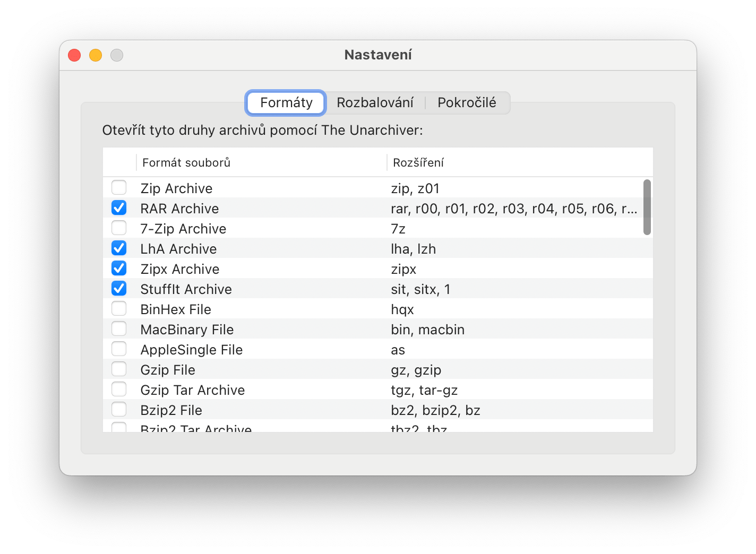Enable the Zip Archive checkbox
The height and width of the screenshot is (554, 756).
119,188
